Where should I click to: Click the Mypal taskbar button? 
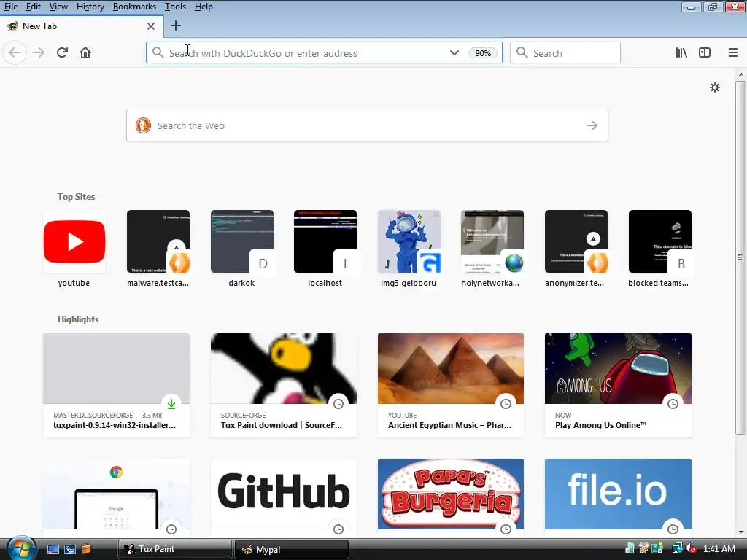(x=292, y=550)
